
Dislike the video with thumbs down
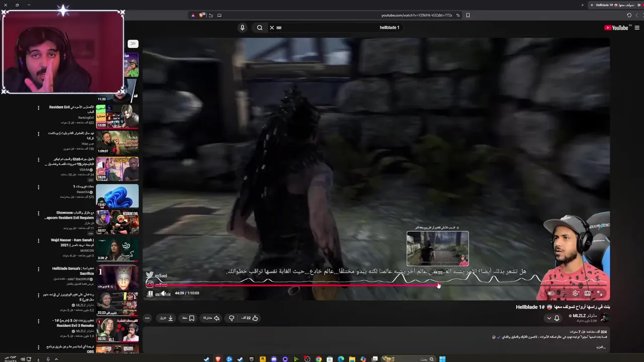231,318
